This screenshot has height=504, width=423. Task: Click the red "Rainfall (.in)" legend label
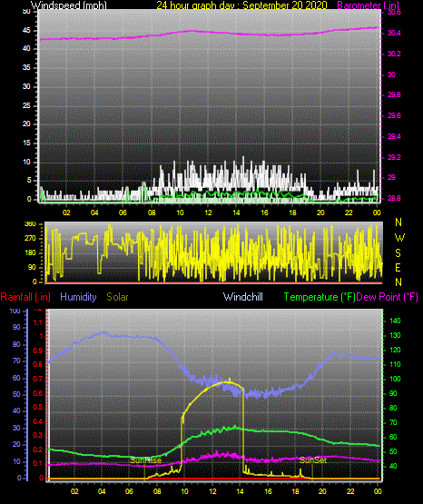point(25,297)
